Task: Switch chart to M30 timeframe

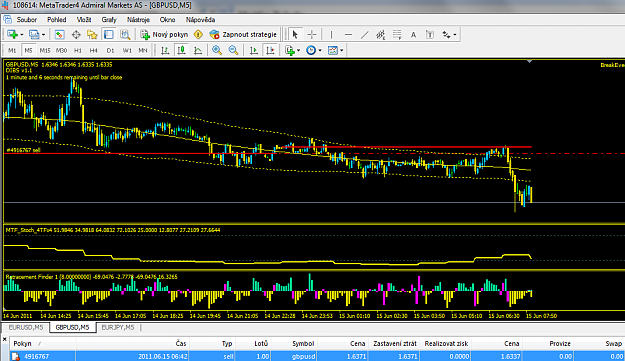Action: coord(61,50)
